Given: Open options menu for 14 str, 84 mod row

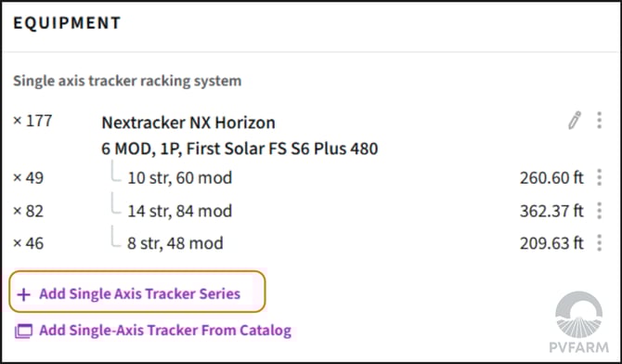Looking at the screenshot, I should point(600,211).
